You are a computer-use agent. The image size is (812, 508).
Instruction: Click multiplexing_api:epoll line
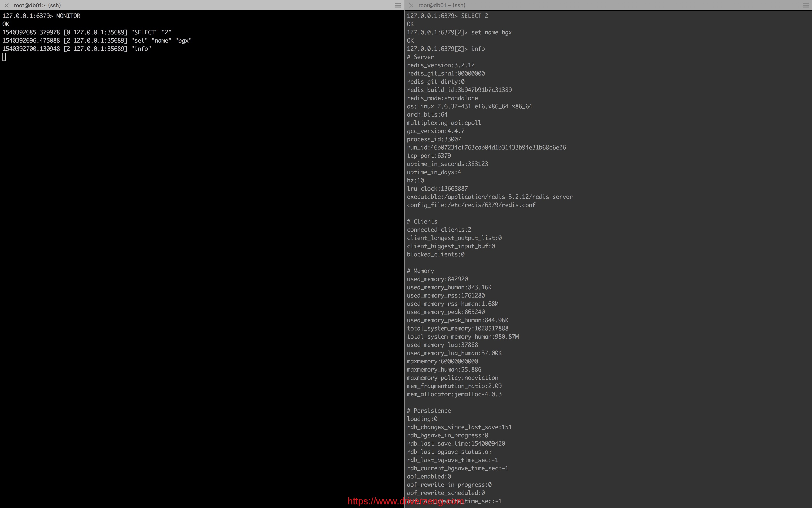pyautogui.click(x=444, y=123)
